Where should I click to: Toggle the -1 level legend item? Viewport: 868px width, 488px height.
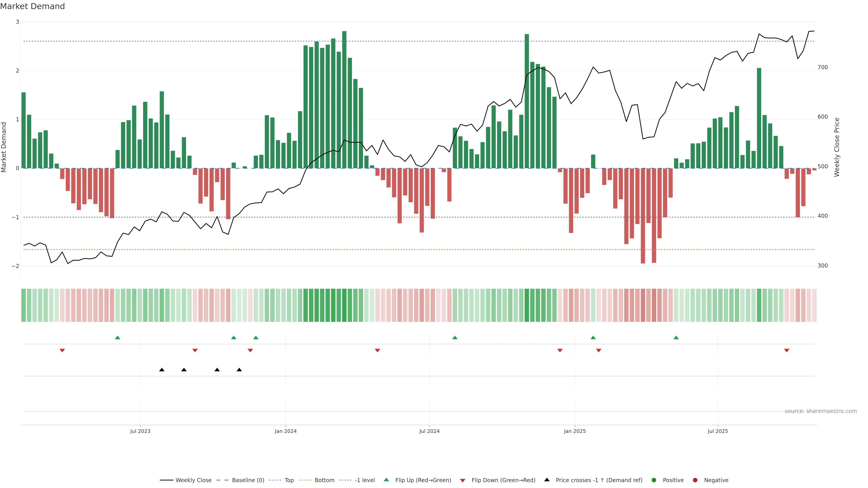pos(365,480)
